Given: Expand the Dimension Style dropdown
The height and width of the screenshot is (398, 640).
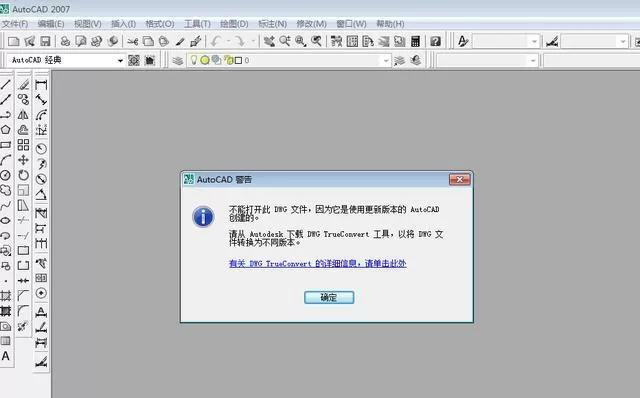Looking at the screenshot, I should coord(622,41).
